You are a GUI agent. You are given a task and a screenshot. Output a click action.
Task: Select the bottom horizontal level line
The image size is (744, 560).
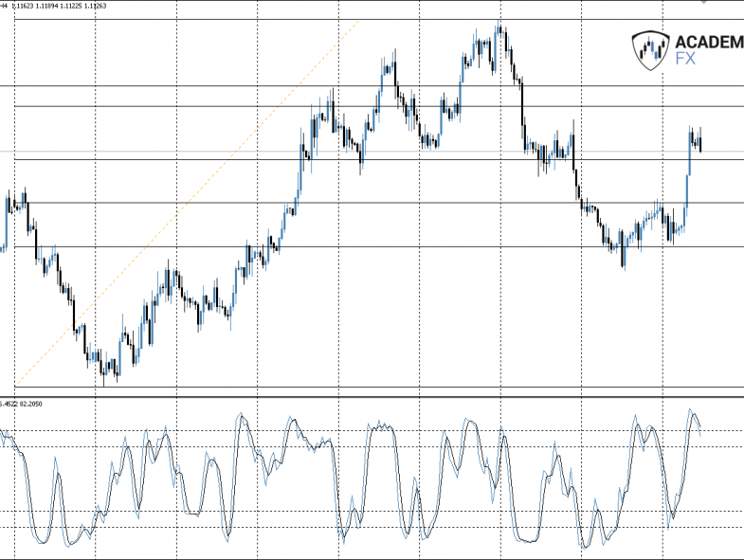(x=379, y=387)
